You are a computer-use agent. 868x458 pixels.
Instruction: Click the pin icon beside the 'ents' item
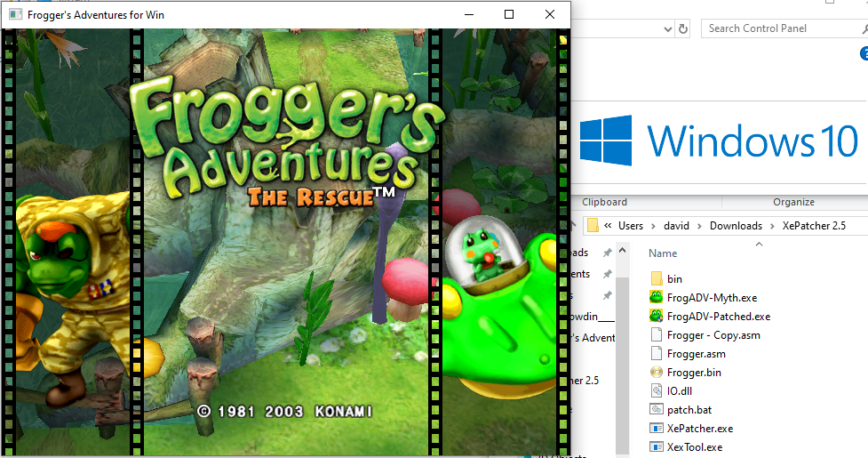(x=608, y=274)
